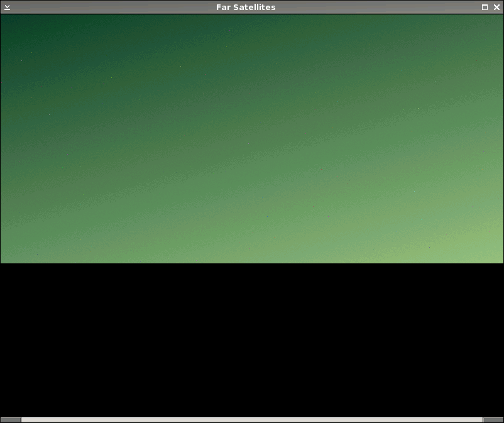Close the Far Satellites window
The height and width of the screenshot is (423, 504).
pyautogui.click(x=496, y=7)
